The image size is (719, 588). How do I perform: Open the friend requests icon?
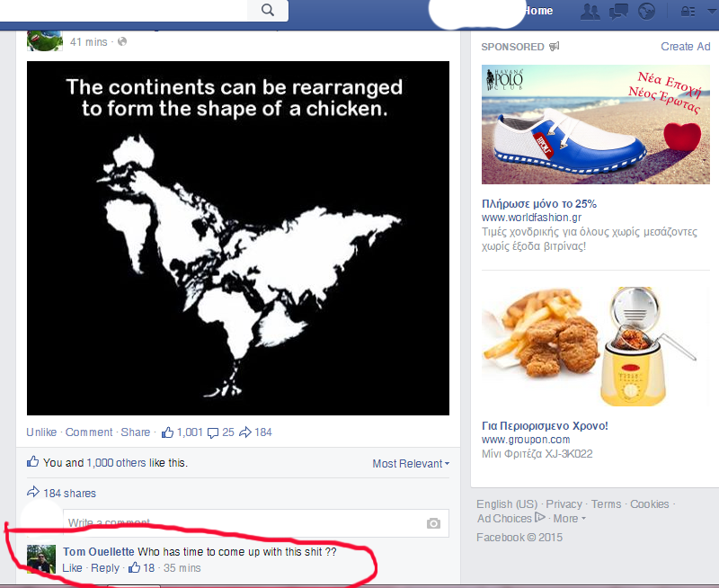590,12
